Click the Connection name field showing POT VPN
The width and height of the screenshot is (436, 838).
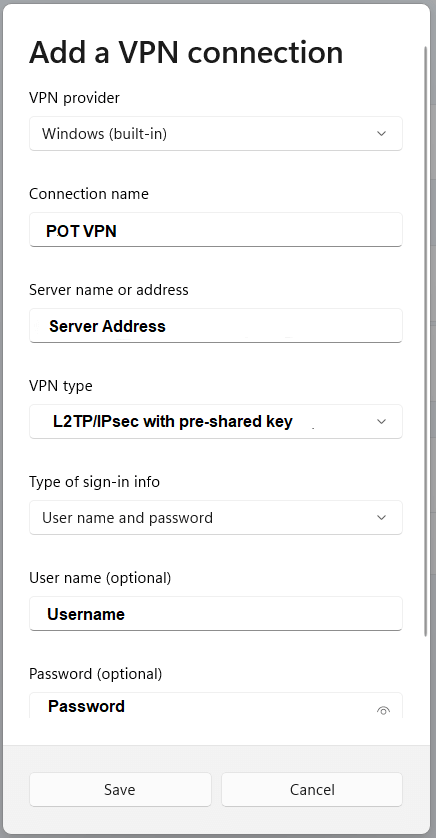point(216,230)
